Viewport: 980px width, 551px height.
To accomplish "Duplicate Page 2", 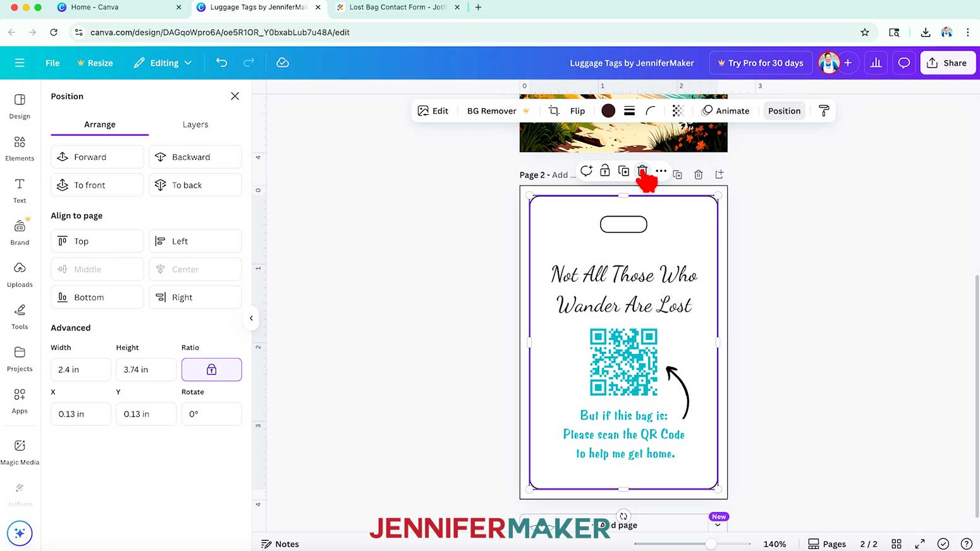I will (677, 174).
